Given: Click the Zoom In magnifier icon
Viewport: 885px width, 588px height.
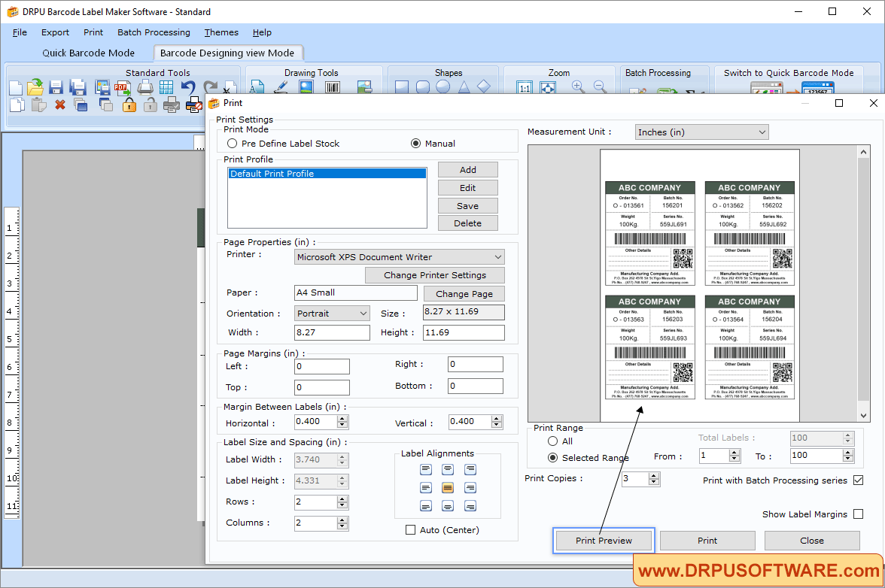Looking at the screenshot, I should (578, 86).
